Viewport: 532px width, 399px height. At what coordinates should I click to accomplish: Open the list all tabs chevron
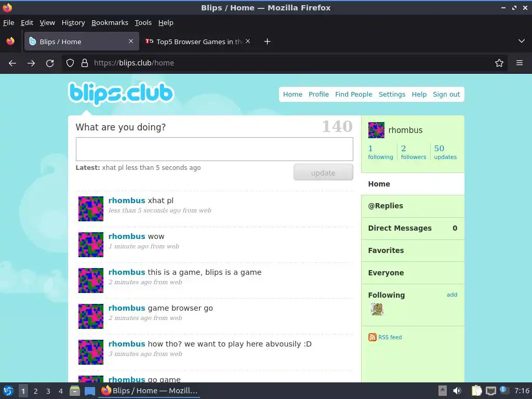(x=522, y=41)
